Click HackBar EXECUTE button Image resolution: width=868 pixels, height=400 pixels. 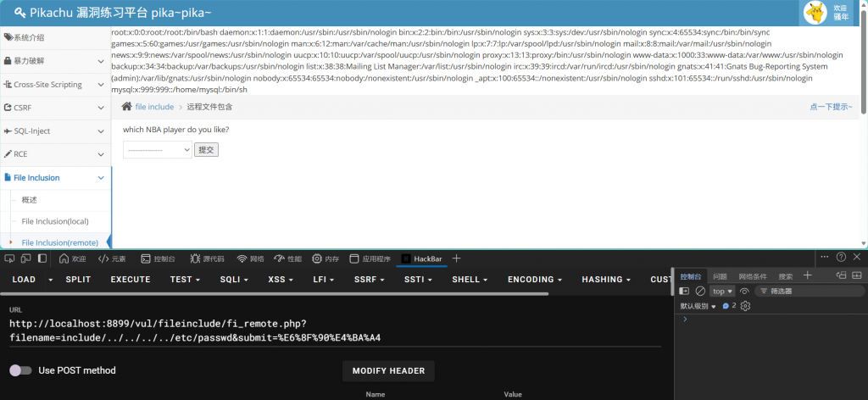click(x=131, y=280)
